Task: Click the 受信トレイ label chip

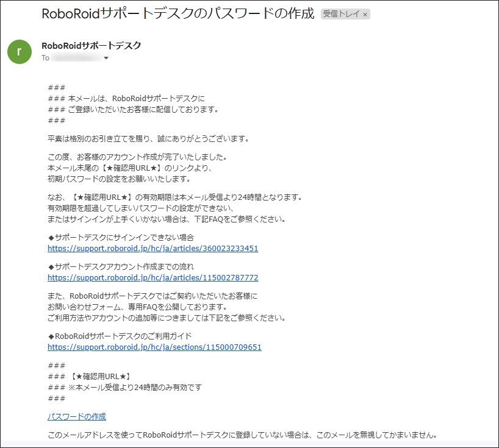Action: coord(345,14)
